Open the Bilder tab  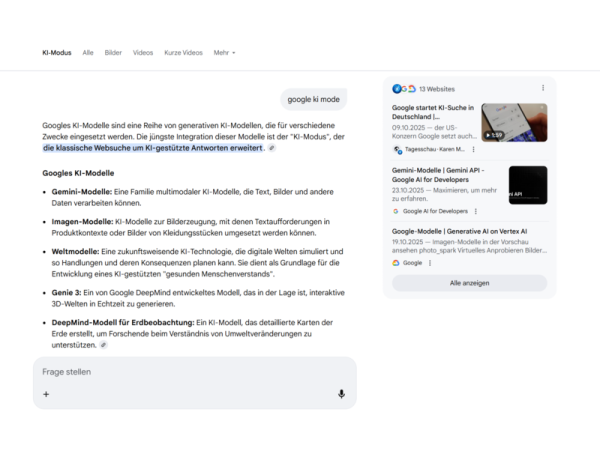[113, 53]
